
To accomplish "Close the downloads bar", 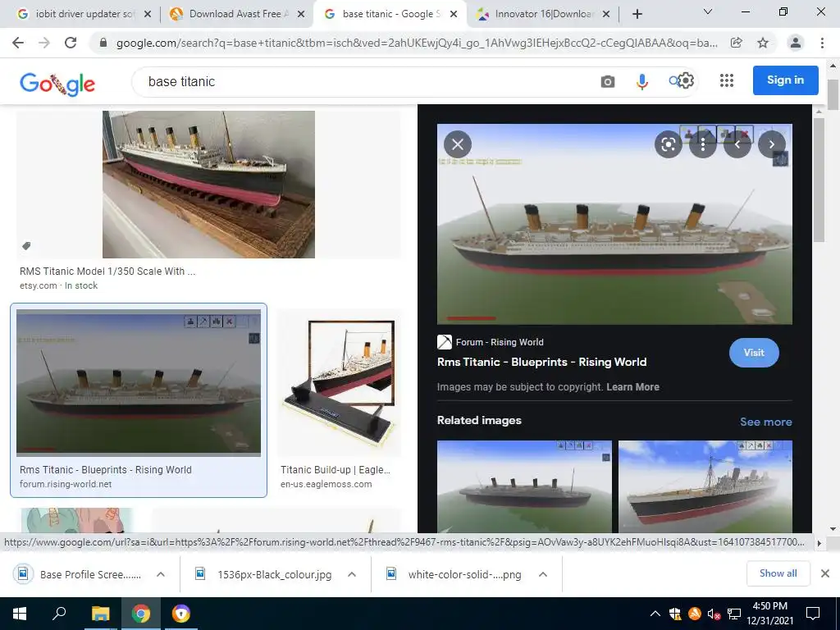I will [x=825, y=573].
